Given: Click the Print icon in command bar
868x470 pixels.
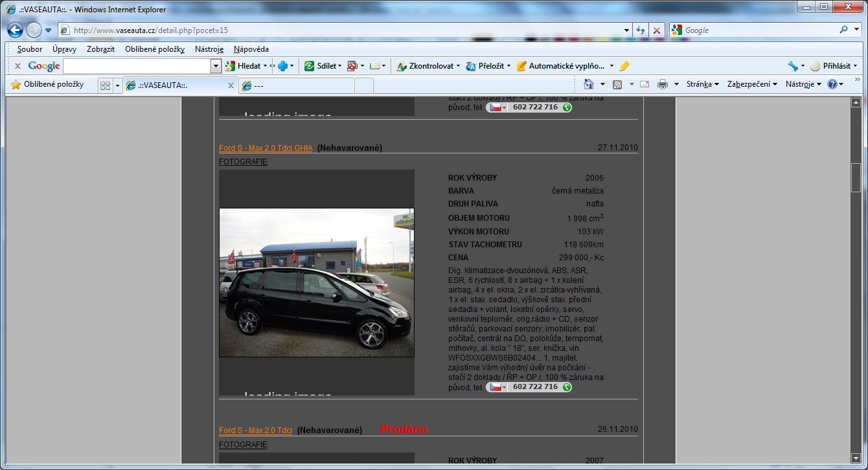Looking at the screenshot, I should (662, 84).
